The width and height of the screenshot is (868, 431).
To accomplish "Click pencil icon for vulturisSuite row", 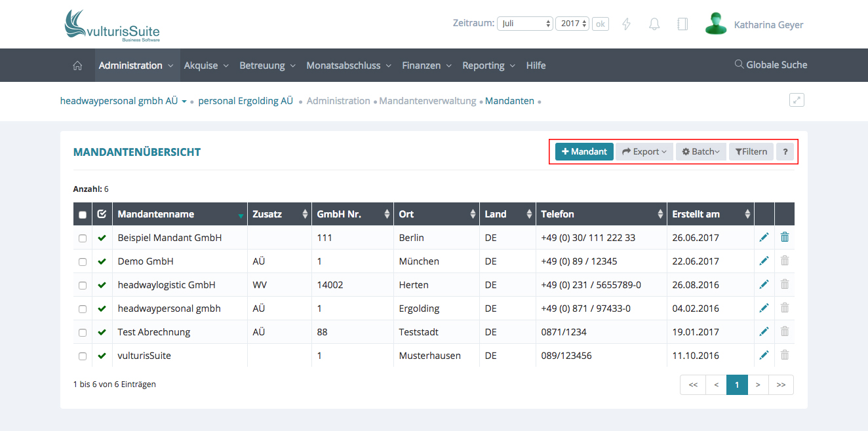I will (764, 356).
